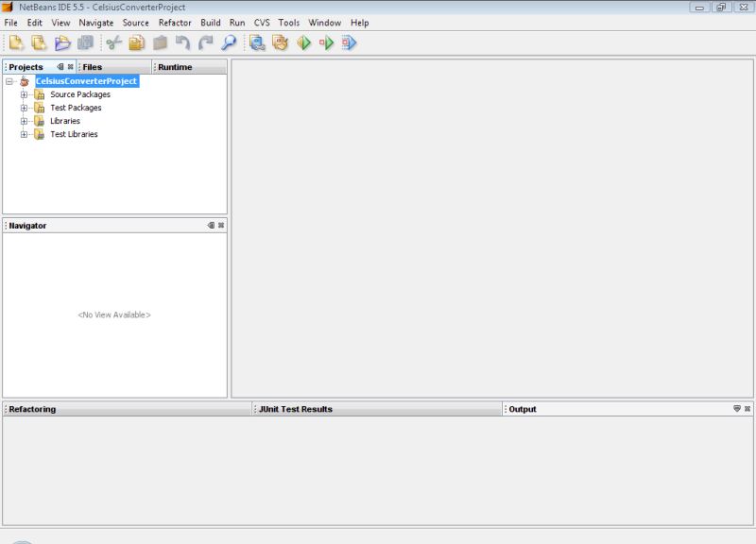Expand the Source Packages node
This screenshot has width=756, height=544.
coord(25,94)
